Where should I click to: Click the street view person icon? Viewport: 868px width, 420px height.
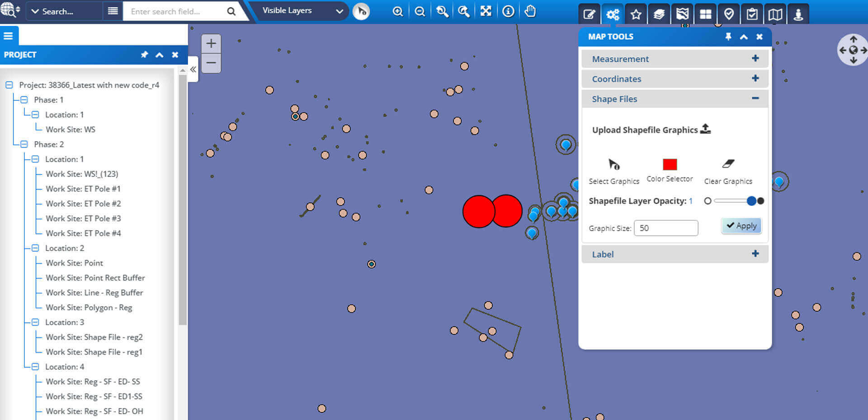(x=798, y=14)
